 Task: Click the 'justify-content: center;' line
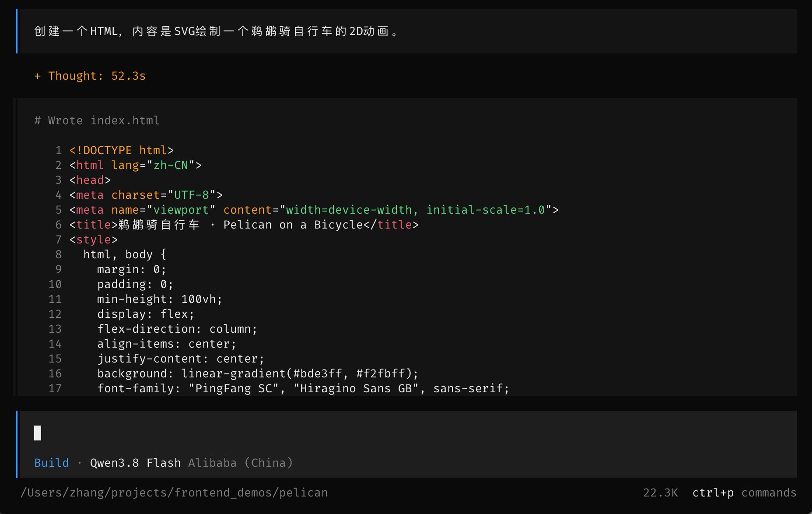181,359
